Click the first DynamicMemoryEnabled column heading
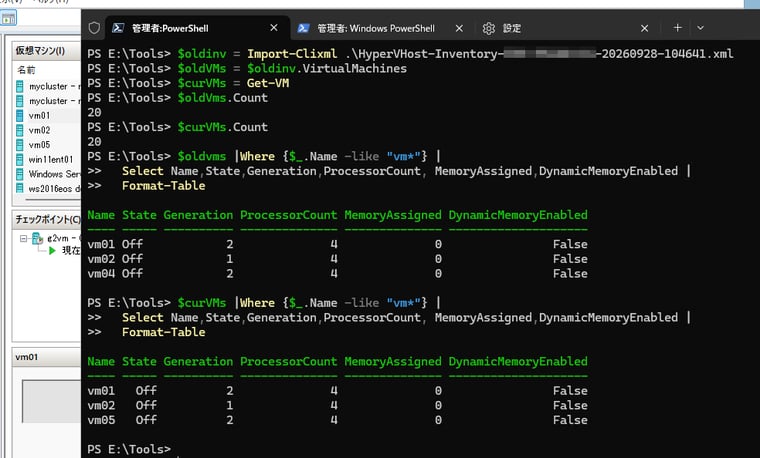This screenshot has height=458, width=760. click(x=518, y=215)
